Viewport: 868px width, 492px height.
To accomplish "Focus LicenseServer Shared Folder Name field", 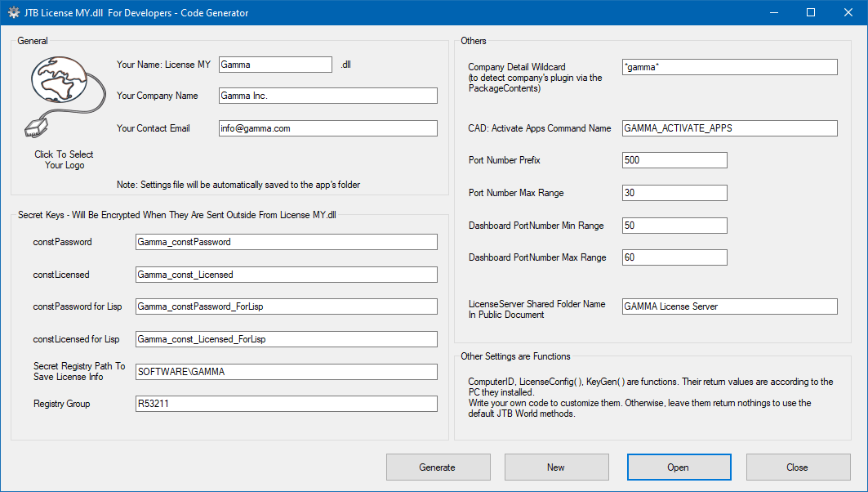I will point(730,306).
